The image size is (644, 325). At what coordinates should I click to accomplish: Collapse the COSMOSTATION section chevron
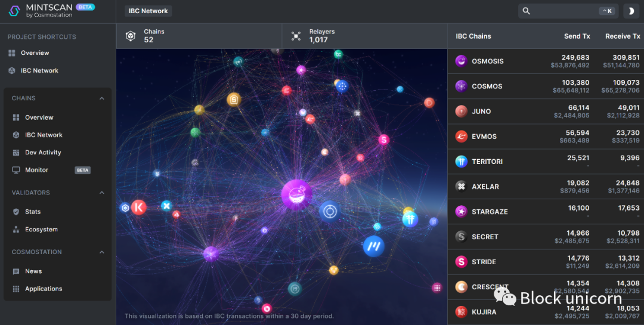point(102,252)
